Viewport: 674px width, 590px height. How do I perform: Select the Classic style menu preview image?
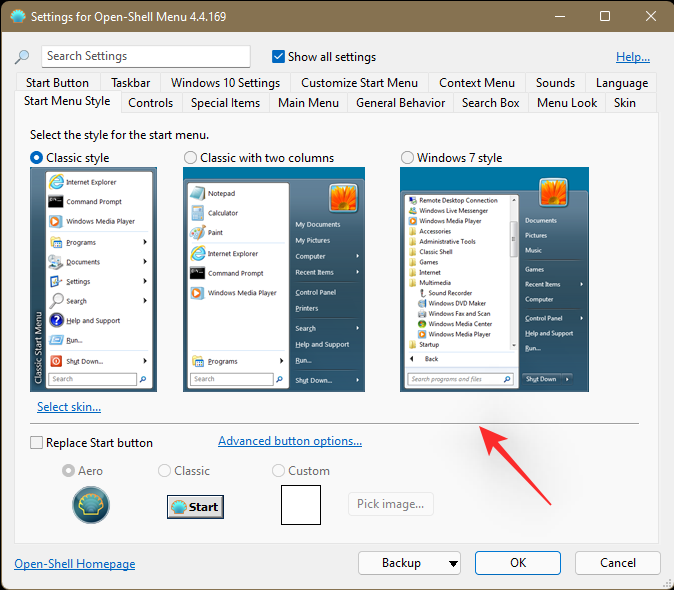(91, 278)
